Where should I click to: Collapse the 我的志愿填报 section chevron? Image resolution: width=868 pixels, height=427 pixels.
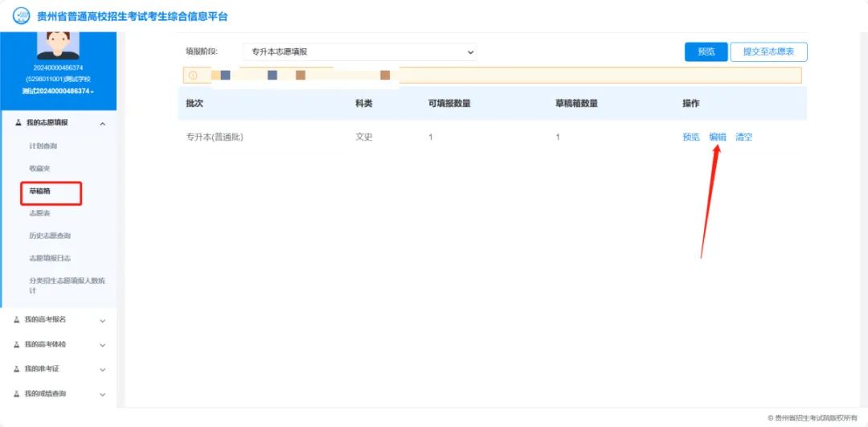pyautogui.click(x=102, y=124)
